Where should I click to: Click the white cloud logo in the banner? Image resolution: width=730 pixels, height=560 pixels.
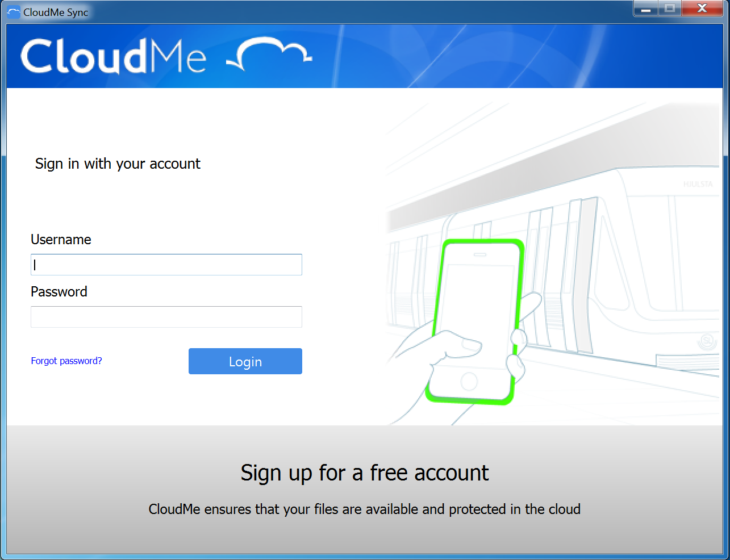[270, 54]
